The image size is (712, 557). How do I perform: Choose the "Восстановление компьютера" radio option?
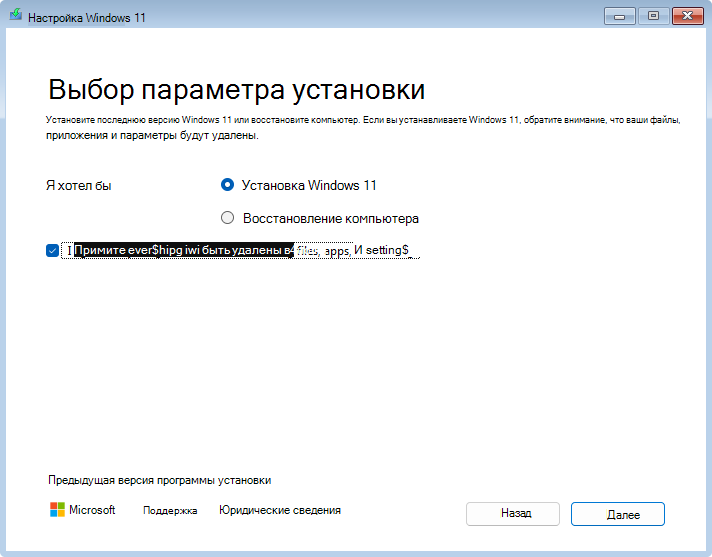pos(227,218)
